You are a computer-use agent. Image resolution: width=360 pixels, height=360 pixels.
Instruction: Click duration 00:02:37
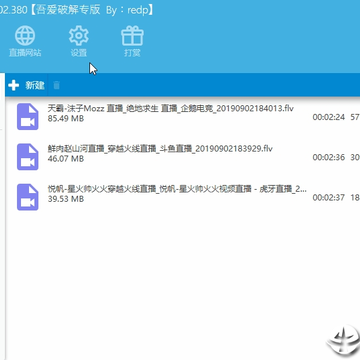point(329,198)
